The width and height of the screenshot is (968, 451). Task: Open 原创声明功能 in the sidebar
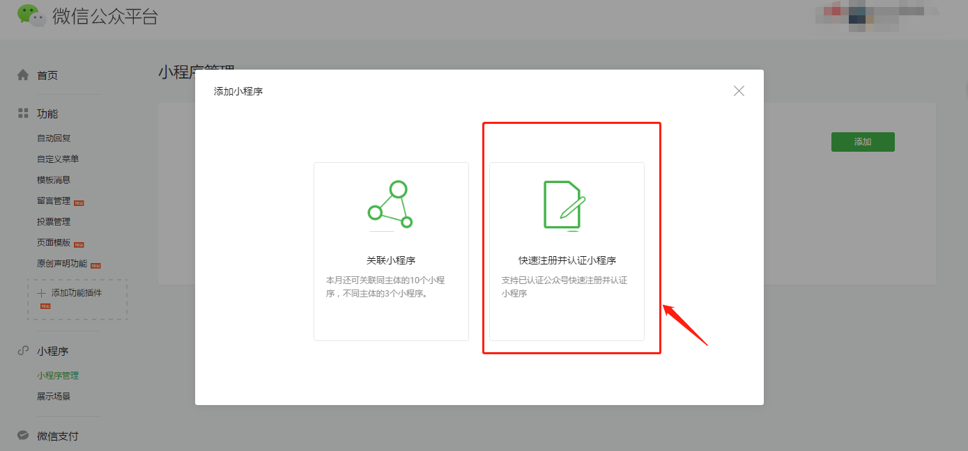[62, 264]
